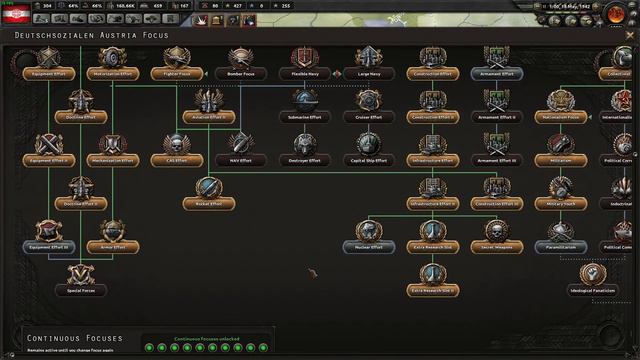The width and height of the screenshot is (640, 360).
Task: Open the Doctrine Effort II focus
Action: (x=81, y=204)
